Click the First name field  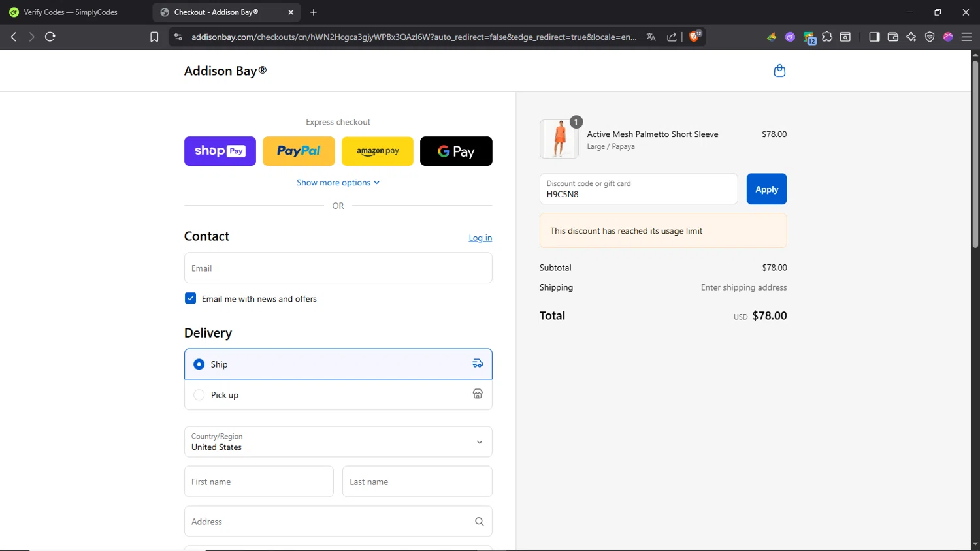click(259, 482)
